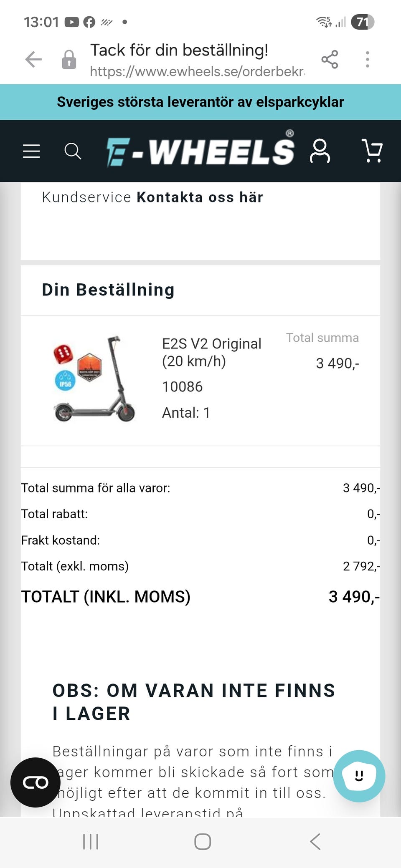Screen dimensions: 401x868
Task: Open the user account icon
Action: click(320, 151)
